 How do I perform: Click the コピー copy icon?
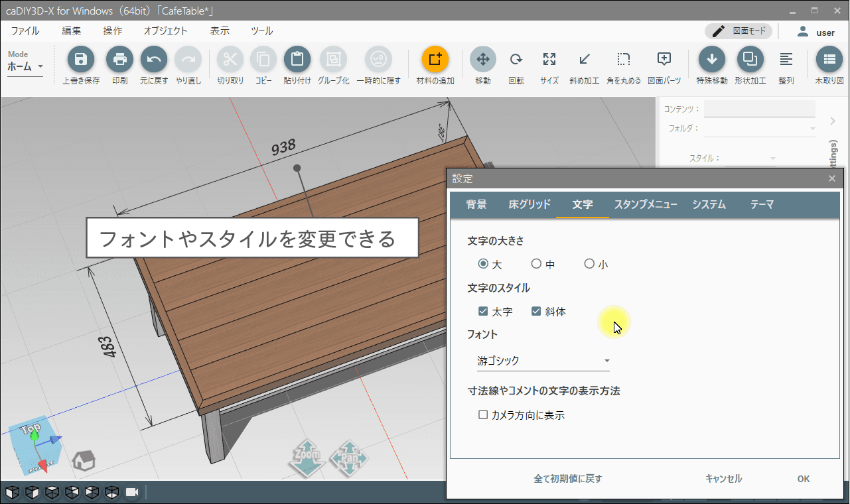click(263, 60)
